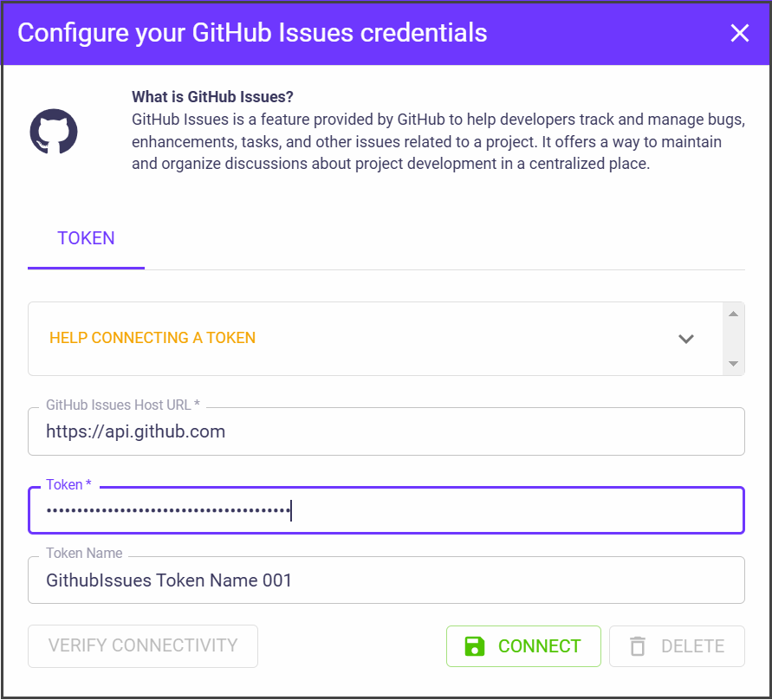Click the GitHub Octocat logo
Screen dimensions: 772x700
pyautogui.click(x=54, y=132)
